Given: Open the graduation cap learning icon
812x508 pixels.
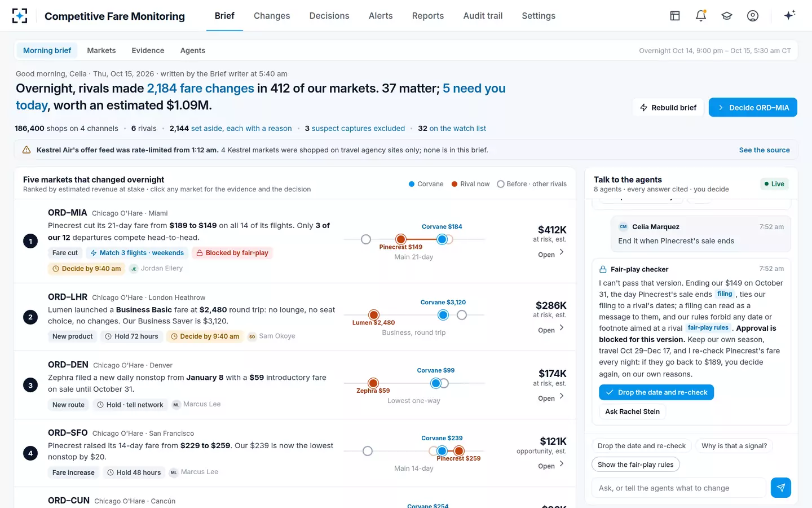Looking at the screenshot, I should pyautogui.click(x=727, y=16).
